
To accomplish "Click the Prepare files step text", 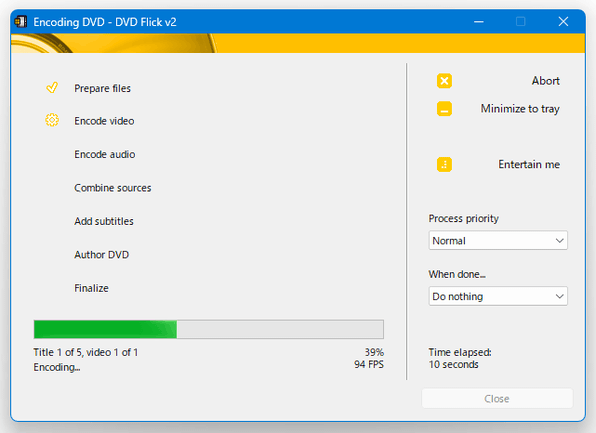I will pyautogui.click(x=102, y=89).
